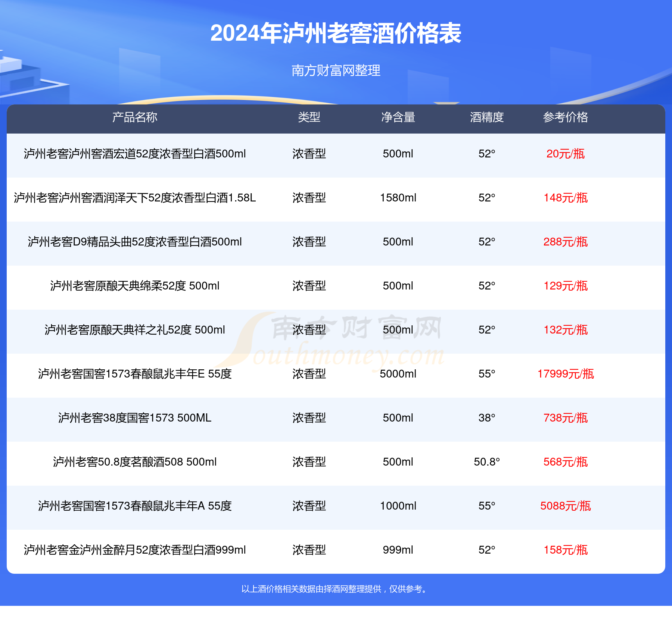Click the price 568元/瓶

[x=566, y=462]
